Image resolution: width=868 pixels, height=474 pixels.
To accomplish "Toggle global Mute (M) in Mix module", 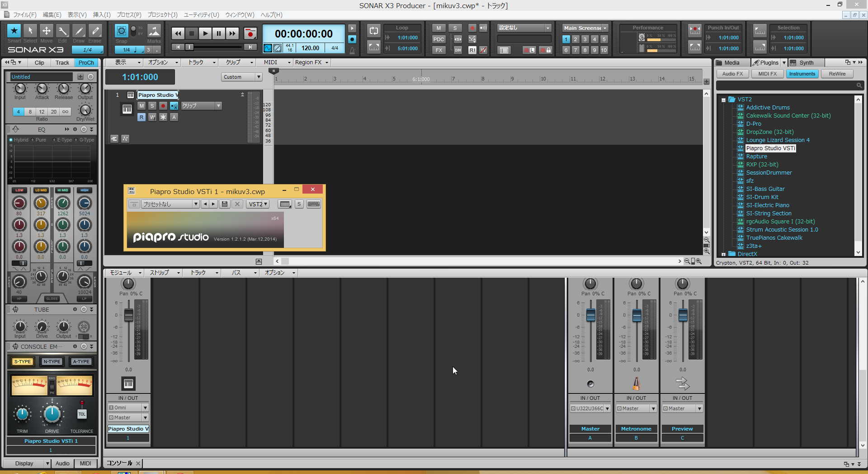I will click(x=439, y=28).
